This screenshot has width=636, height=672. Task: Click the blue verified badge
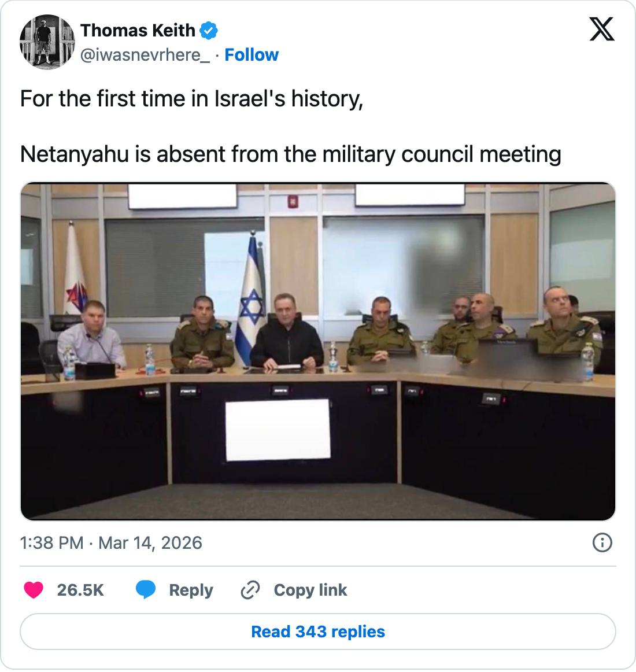pyautogui.click(x=209, y=31)
